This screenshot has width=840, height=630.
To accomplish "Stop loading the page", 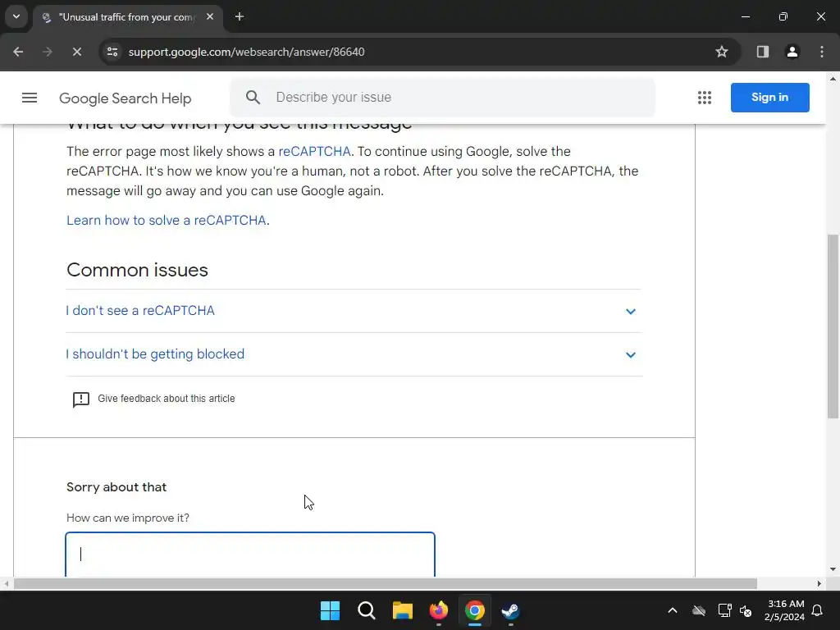I will click(x=76, y=52).
